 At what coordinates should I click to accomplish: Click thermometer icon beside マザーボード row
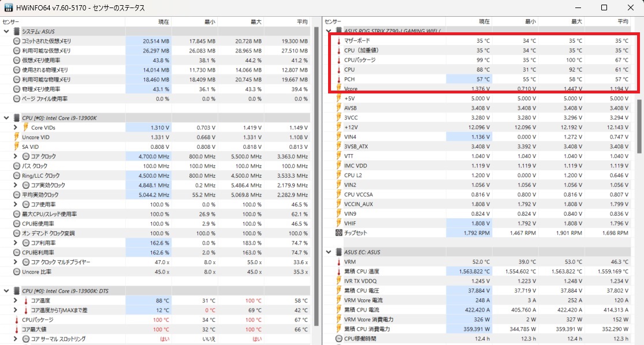click(339, 41)
